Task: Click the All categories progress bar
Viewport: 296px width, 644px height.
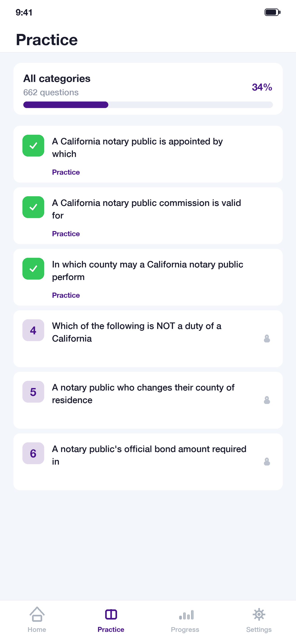Action: (x=148, y=105)
